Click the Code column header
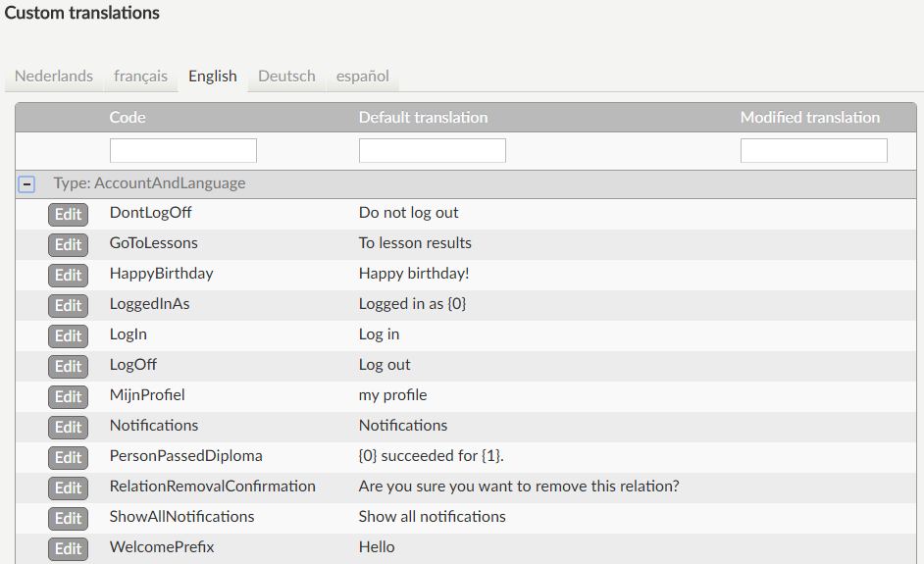 [x=128, y=117]
